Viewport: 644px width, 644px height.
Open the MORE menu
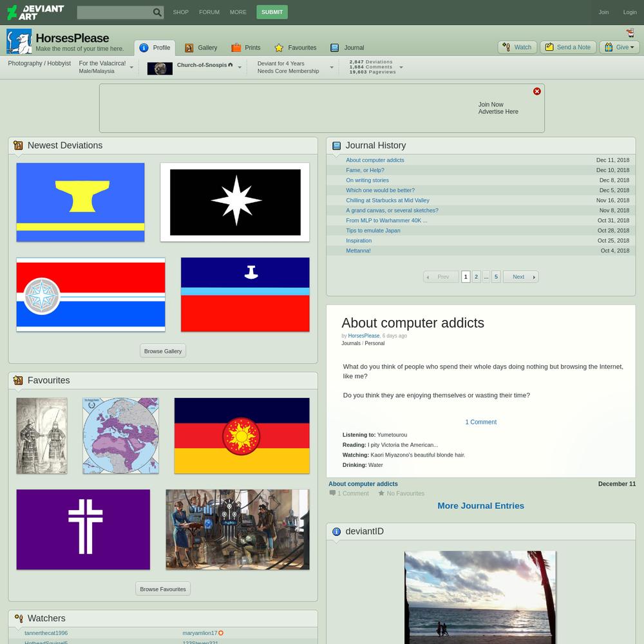(238, 12)
